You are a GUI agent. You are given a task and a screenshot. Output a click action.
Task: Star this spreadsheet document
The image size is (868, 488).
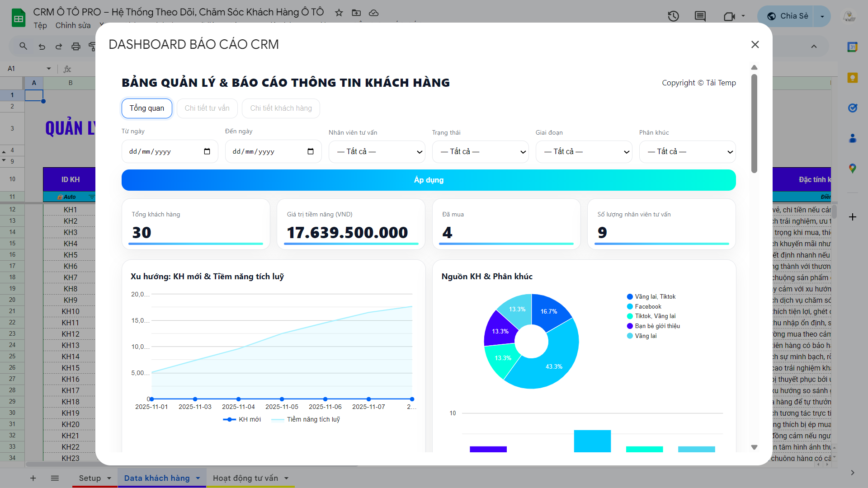339,13
